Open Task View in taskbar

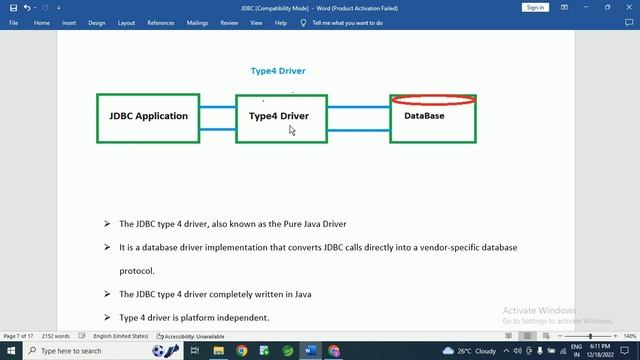pos(195,351)
